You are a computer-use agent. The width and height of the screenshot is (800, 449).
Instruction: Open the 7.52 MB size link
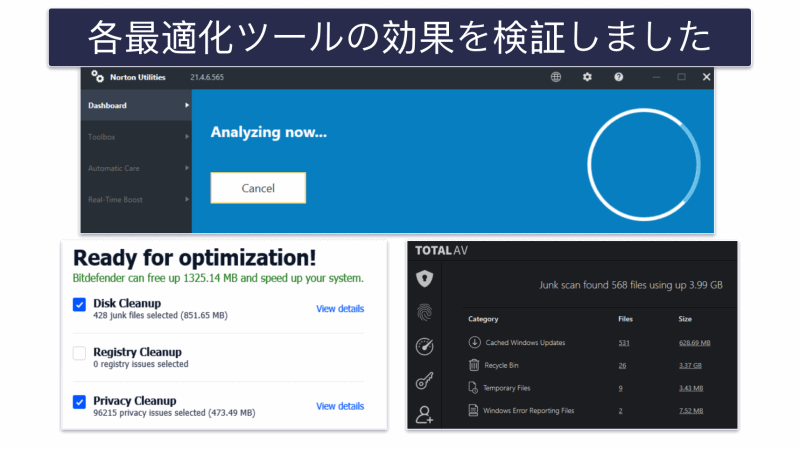click(x=691, y=411)
